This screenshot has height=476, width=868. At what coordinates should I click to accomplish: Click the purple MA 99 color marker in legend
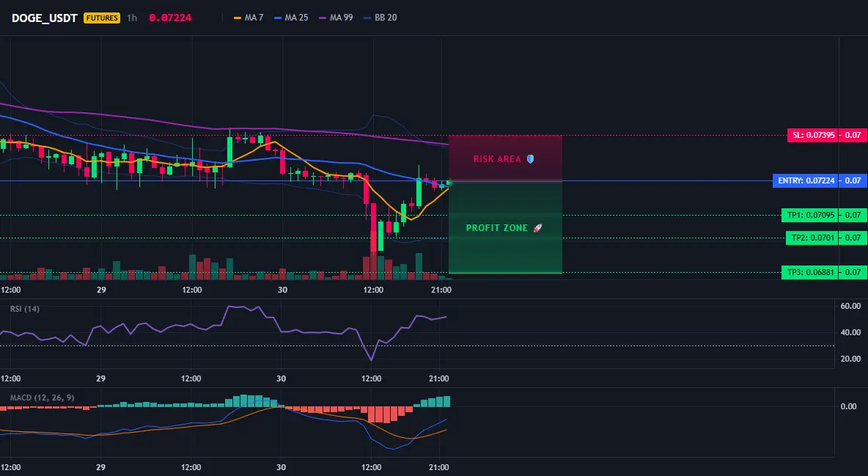[323, 18]
